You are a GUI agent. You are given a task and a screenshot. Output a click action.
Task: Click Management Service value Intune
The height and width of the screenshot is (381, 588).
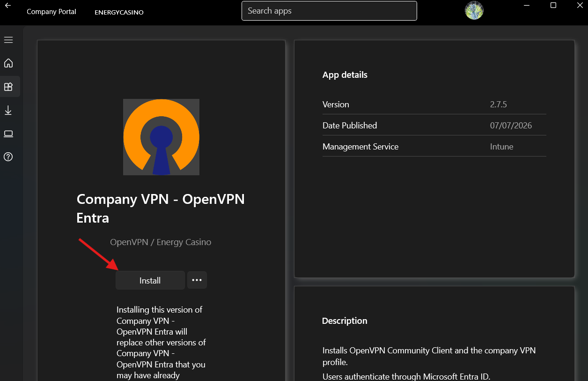[x=502, y=147]
